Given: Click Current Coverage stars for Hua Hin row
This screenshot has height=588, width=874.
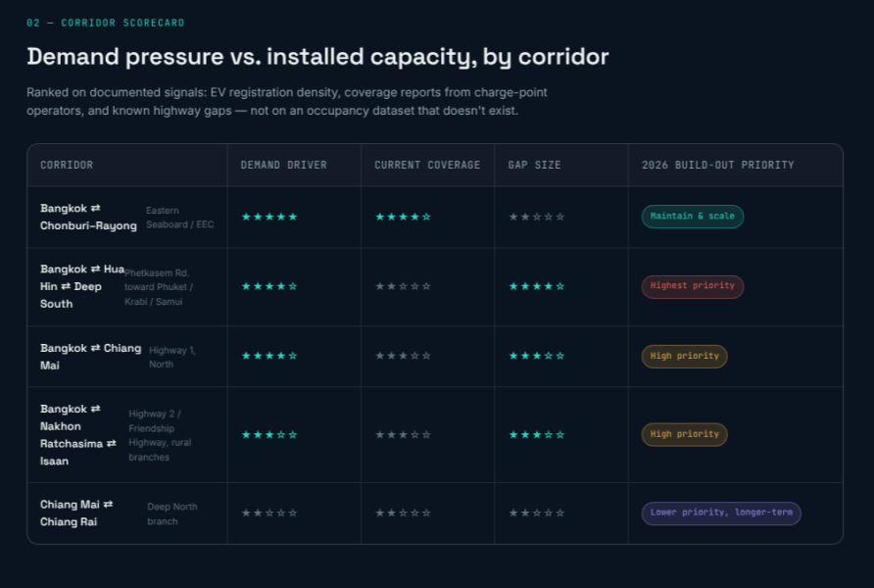Looking at the screenshot, I should [403, 286].
